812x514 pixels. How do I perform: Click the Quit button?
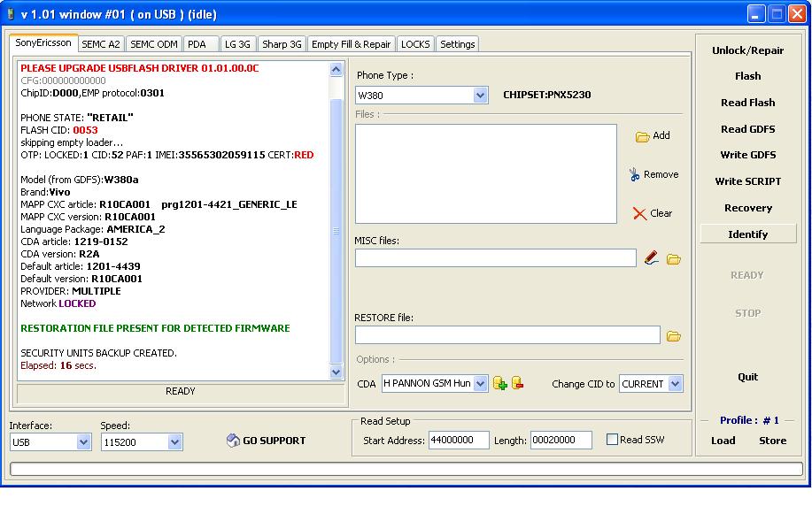[x=747, y=377]
